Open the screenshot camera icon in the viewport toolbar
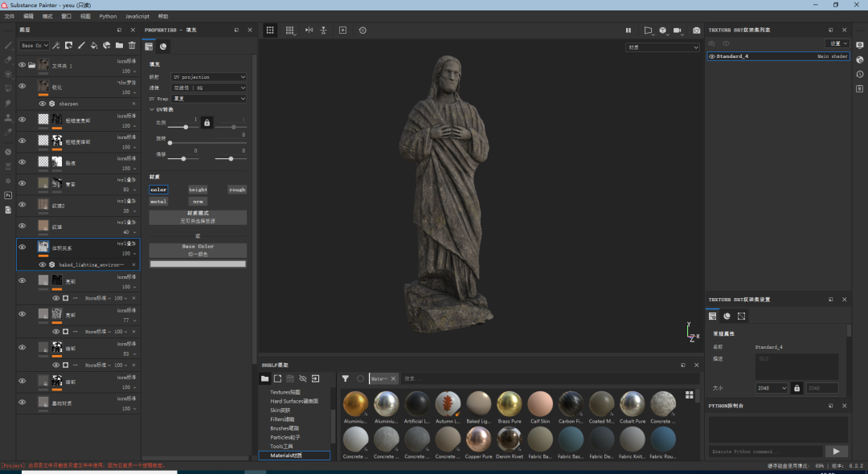The height and width of the screenshot is (474, 868). 696,31
